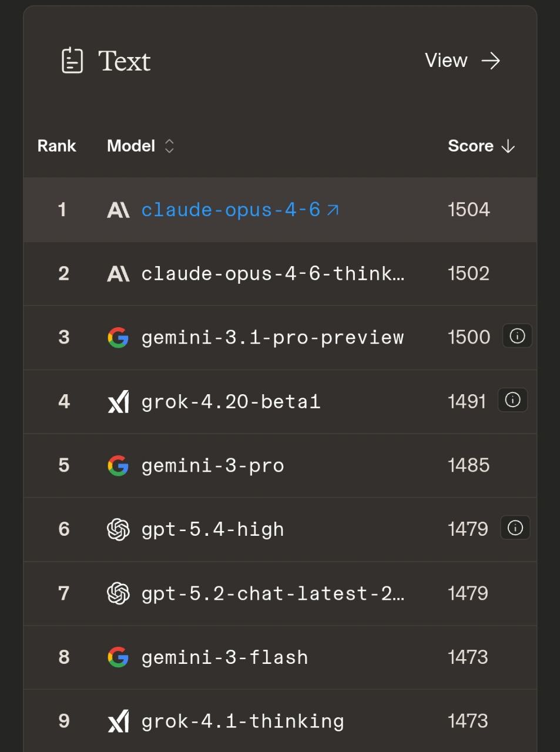Click the xAI logo beside grok-4.1-thinking
Screen dimensions: 560x752
point(118,721)
